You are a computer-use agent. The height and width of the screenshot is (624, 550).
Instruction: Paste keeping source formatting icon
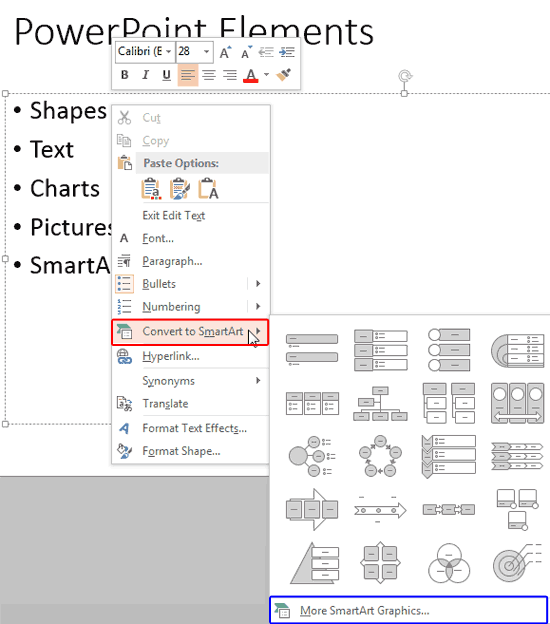[x=180, y=189]
